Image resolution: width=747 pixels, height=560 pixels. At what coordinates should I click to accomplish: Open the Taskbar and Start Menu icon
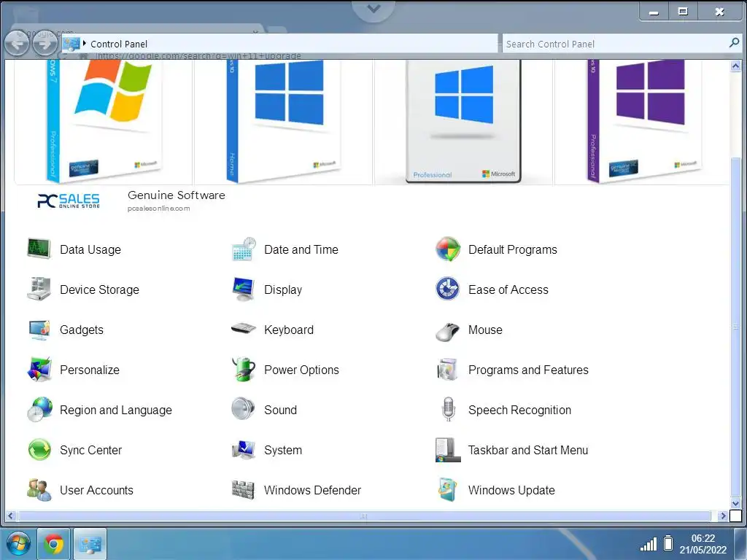[x=448, y=450]
